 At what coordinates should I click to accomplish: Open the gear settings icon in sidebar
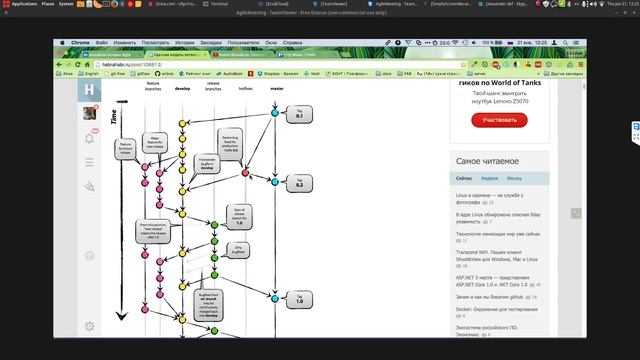tap(89, 326)
